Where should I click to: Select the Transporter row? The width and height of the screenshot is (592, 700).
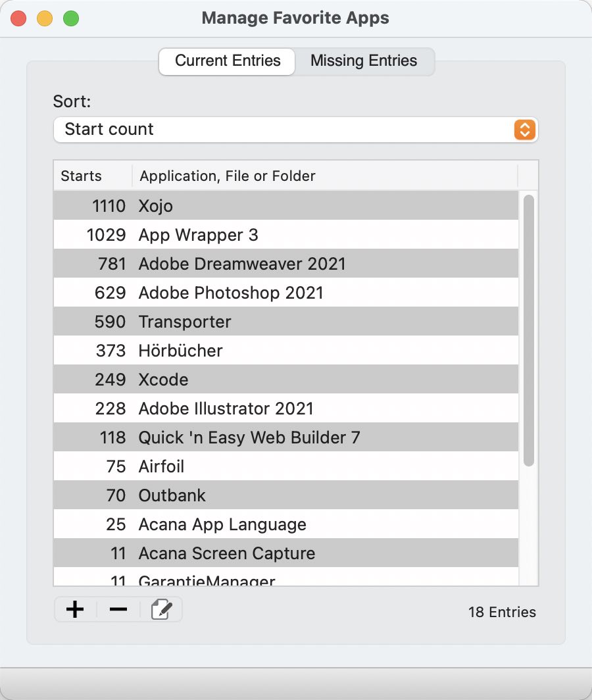coord(285,322)
